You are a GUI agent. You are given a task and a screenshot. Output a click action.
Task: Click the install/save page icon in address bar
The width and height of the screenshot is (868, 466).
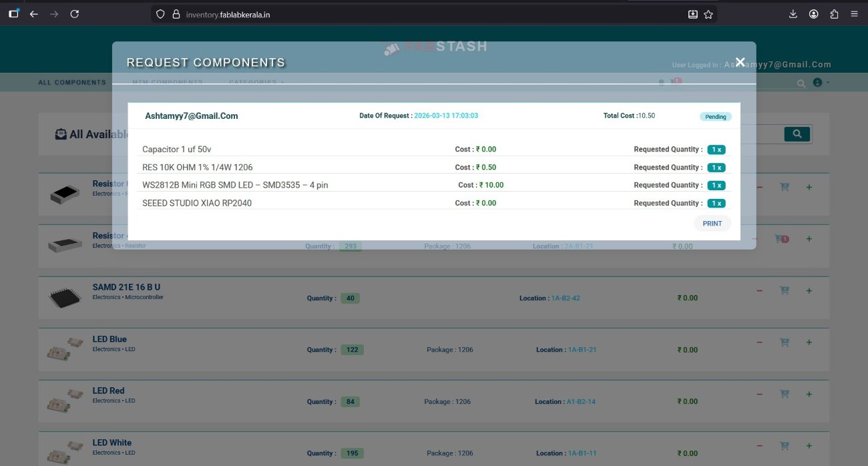[x=693, y=14]
